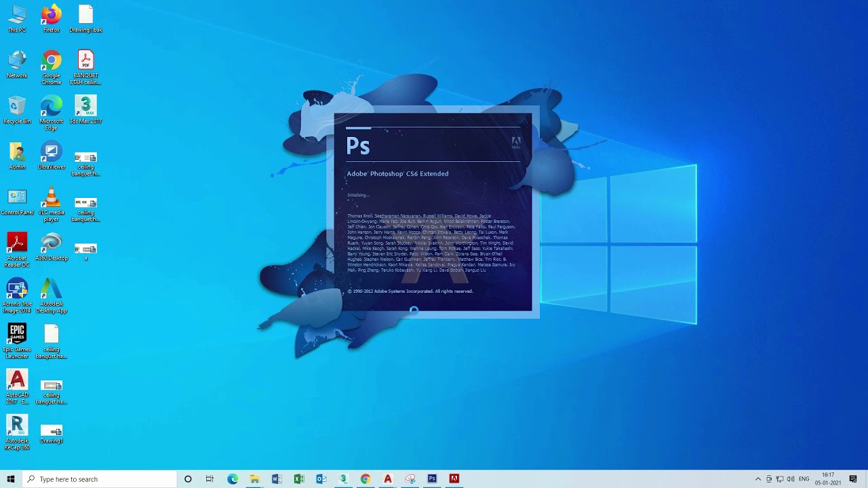Open Outlook from the taskbar
Screen dimensions: 868x488
click(x=321, y=479)
